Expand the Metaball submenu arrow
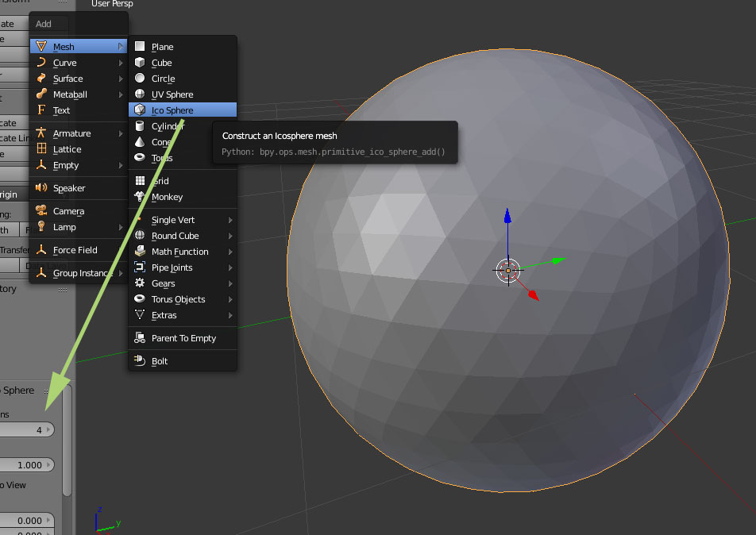Screen dimensions: 756x535 point(120,94)
